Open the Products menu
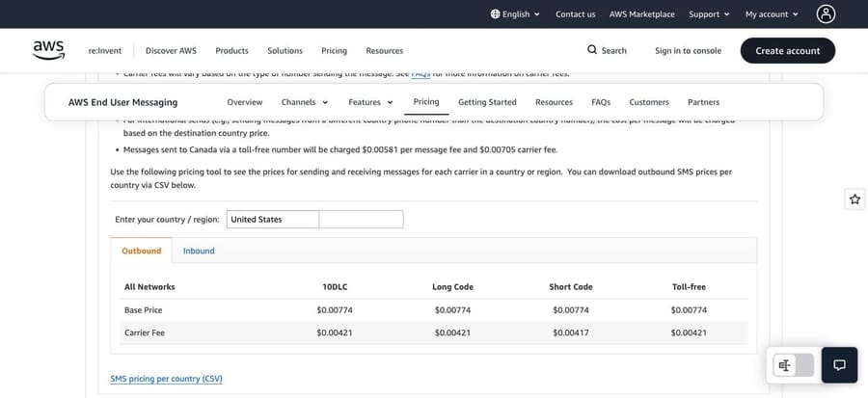The height and width of the screenshot is (398, 868). [231, 51]
